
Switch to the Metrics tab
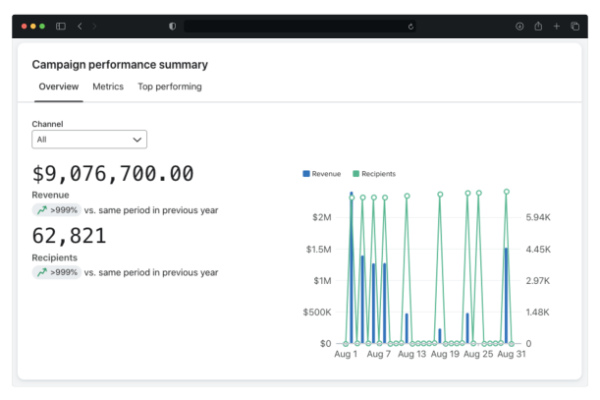108,87
